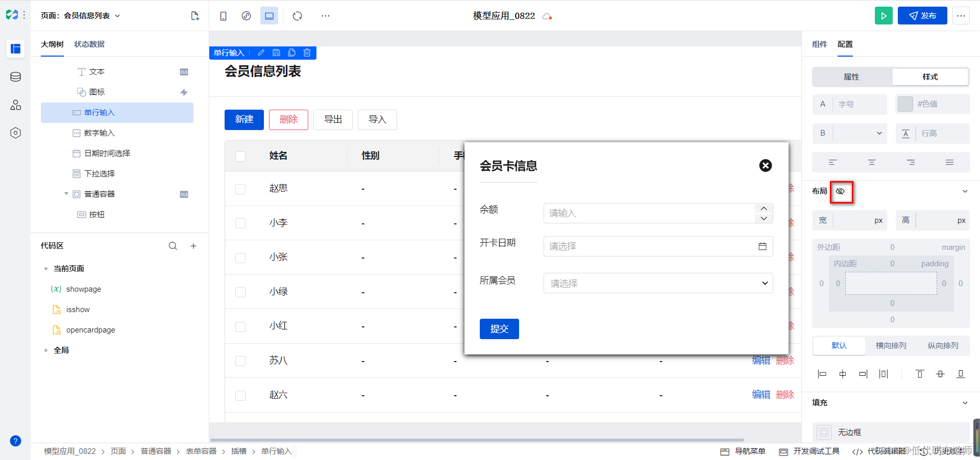Click the edit pencil icon on 单行输入 toolbar

pos(261,53)
